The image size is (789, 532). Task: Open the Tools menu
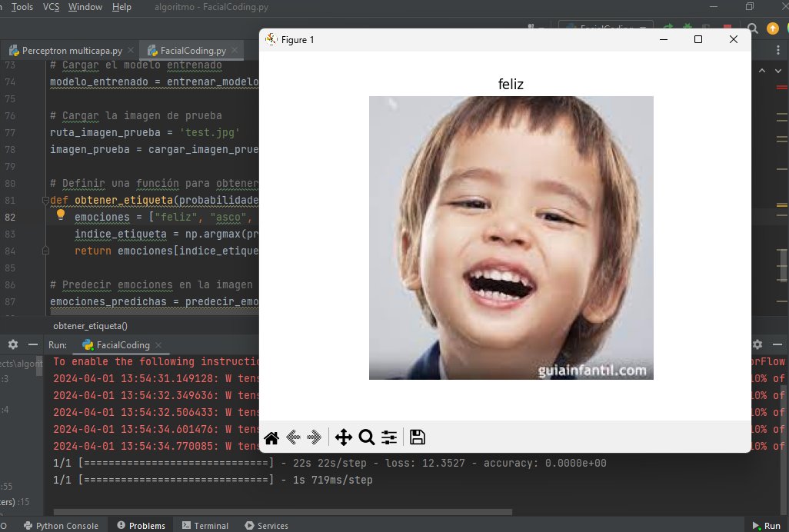point(21,7)
